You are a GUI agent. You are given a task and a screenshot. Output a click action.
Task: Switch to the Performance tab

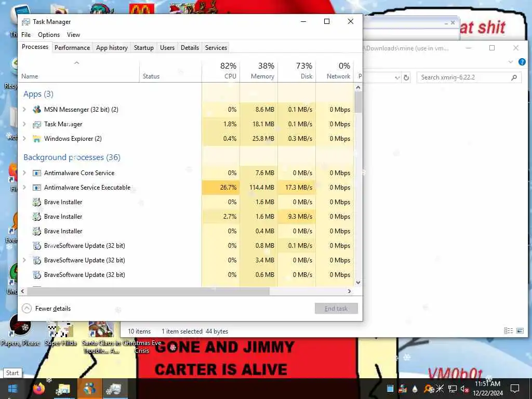click(x=72, y=47)
